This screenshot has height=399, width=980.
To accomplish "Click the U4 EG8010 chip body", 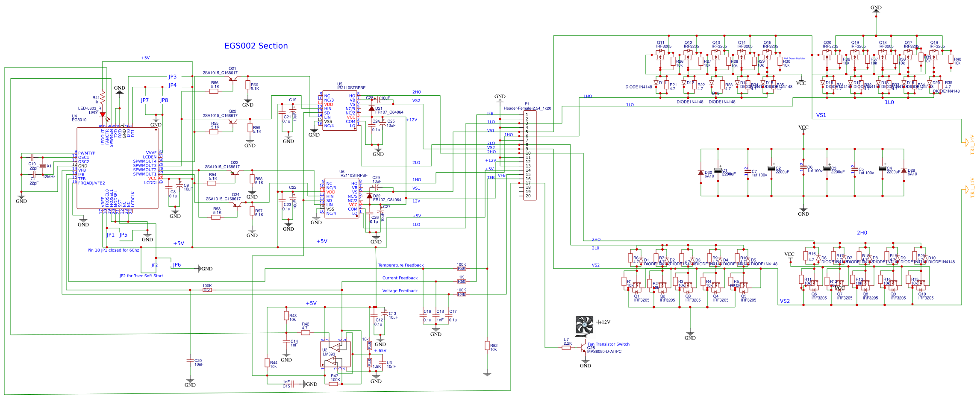I will tap(118, 168).
